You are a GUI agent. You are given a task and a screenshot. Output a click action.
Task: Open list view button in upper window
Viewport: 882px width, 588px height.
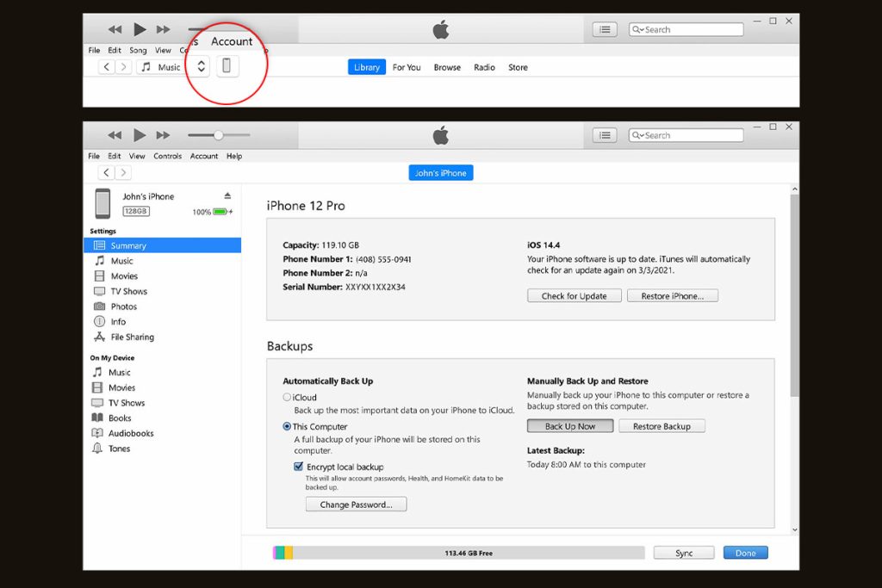605,29
